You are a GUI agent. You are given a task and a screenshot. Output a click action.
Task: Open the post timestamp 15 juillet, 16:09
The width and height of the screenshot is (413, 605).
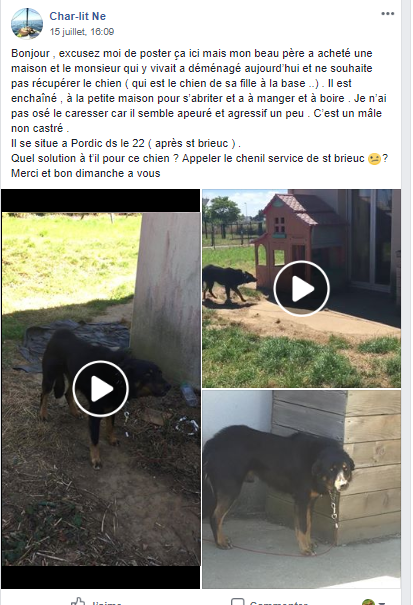point(82,32)
